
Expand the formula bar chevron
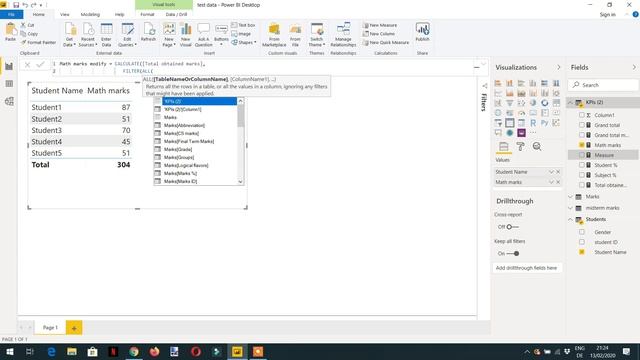[x=484, y=64]
